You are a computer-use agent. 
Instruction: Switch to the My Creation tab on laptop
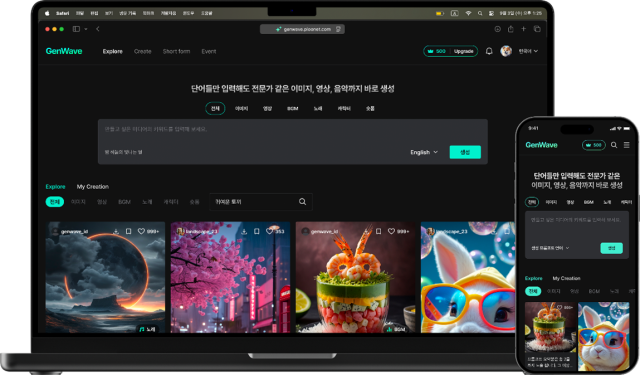[93, 186]
